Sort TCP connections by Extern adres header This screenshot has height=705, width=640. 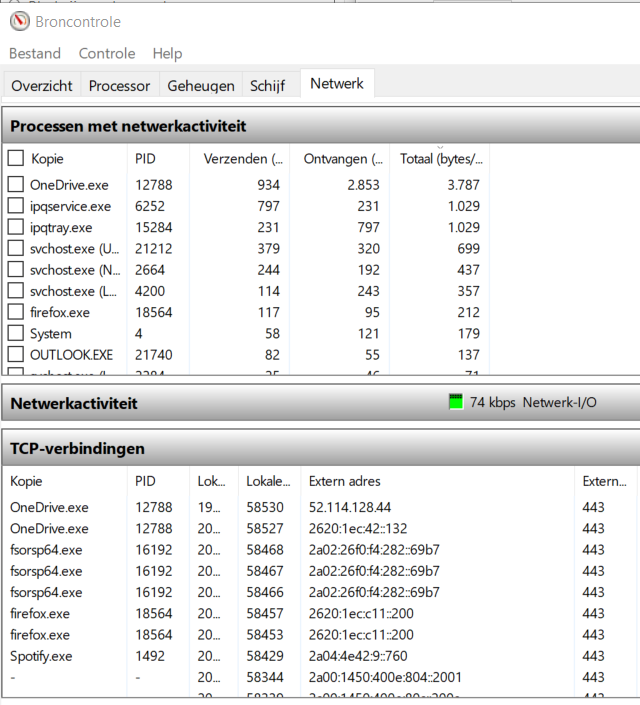(437, 481)
